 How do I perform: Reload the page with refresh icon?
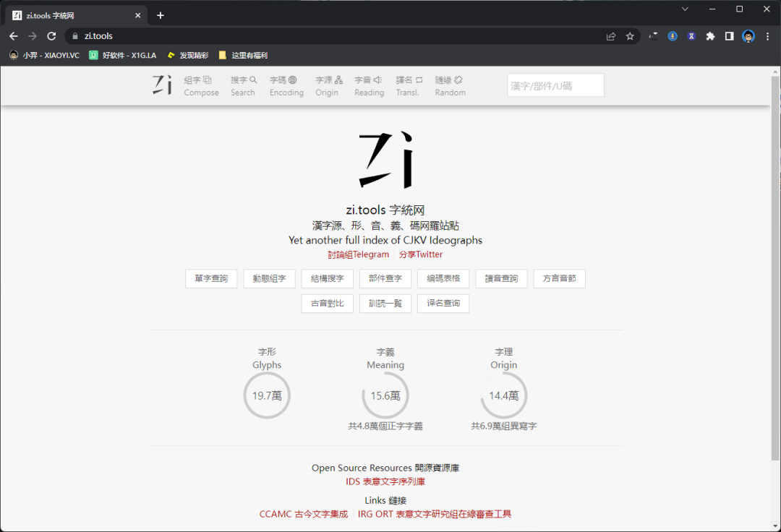51,36
